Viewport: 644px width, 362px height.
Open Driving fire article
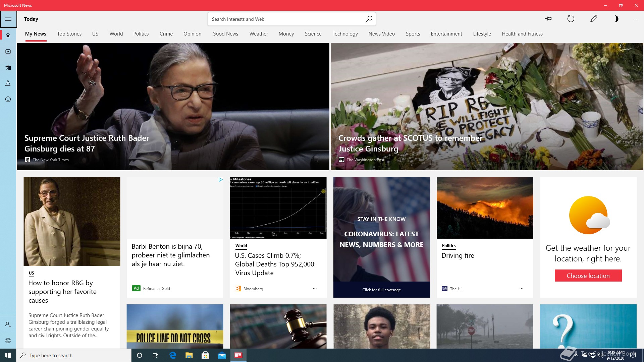click(458, 255)
